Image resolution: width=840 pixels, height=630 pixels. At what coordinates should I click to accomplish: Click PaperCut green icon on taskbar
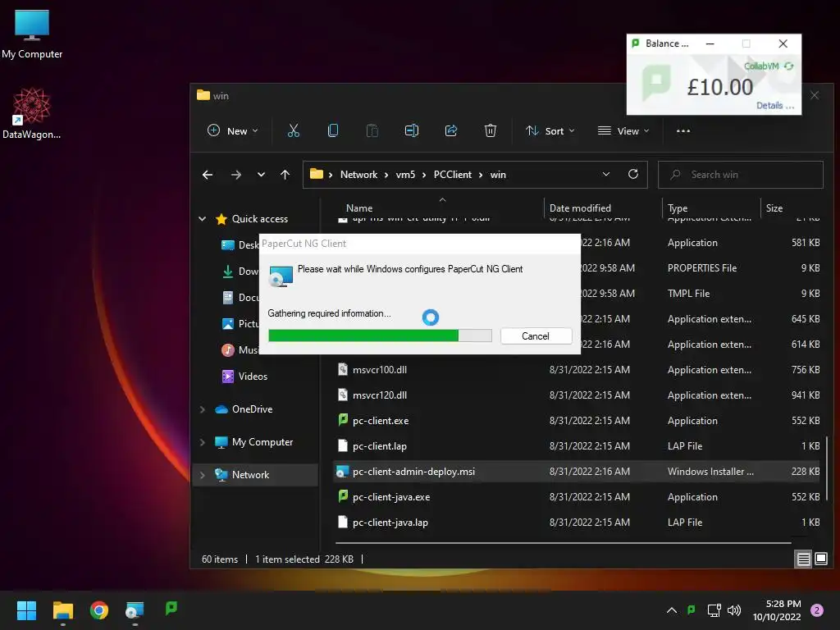[x=171, y=608]
